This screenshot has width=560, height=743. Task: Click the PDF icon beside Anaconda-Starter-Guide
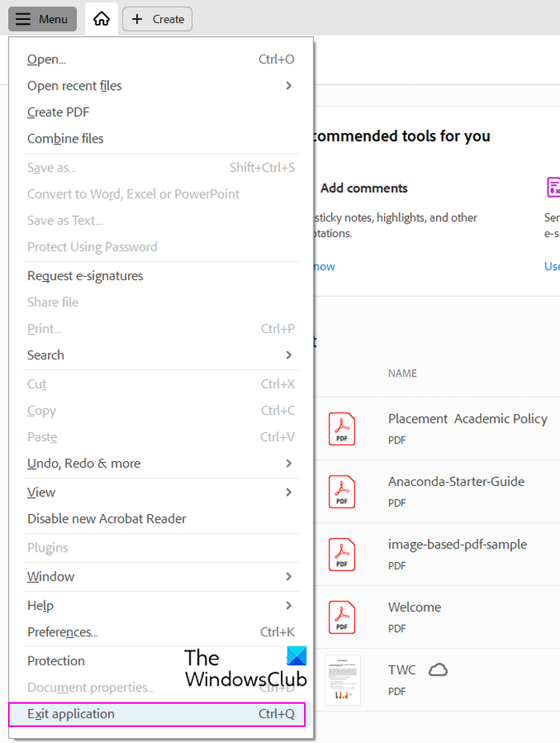(342, 492)
